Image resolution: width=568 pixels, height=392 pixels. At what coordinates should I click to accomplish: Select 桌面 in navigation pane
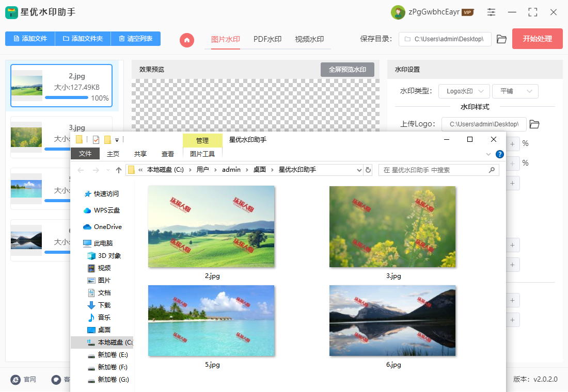[99, 330]
